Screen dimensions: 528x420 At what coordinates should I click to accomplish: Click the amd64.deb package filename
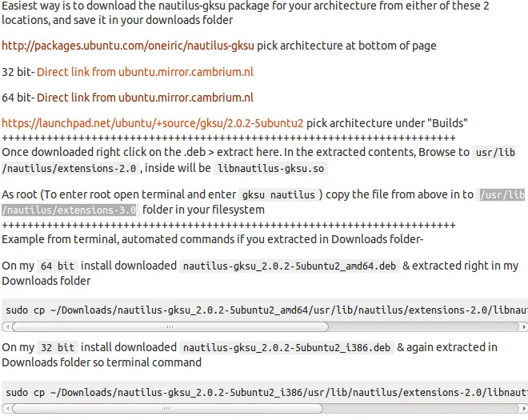[x=288, y=266]
